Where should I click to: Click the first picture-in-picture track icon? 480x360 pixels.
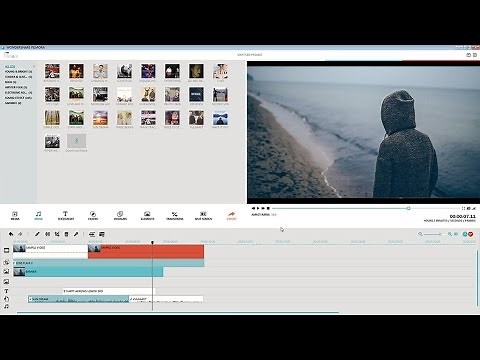[x=6, y=272]
